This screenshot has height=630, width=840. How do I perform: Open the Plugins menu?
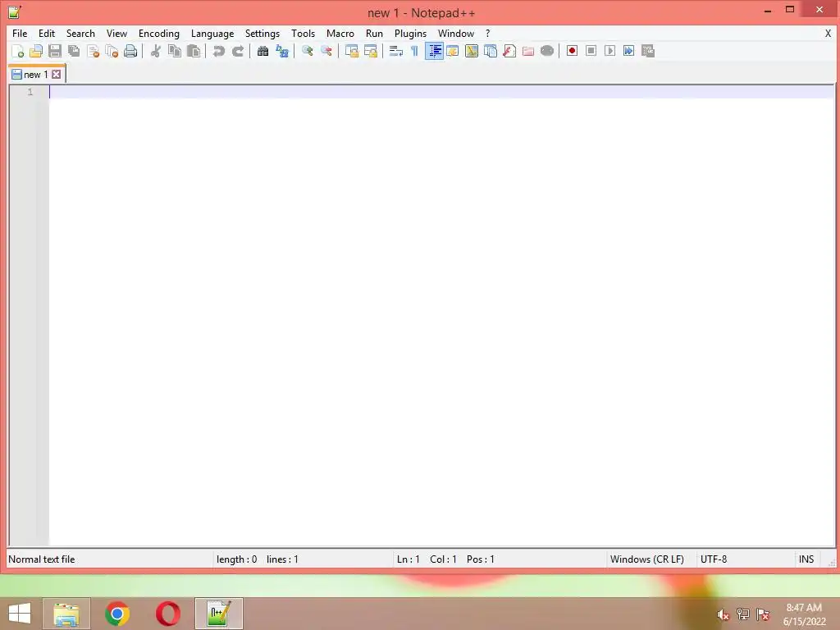click(x=411, y=33)
